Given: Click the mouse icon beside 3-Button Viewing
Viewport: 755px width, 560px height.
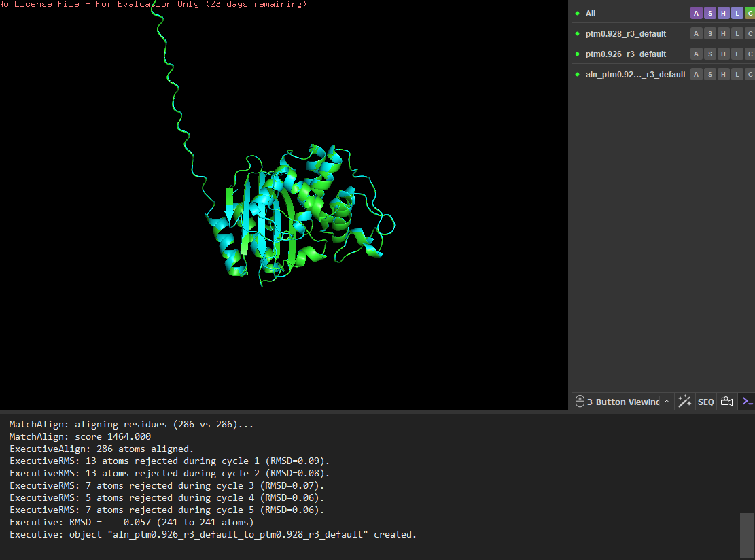Looking at the screenshot, I should [580, 402].
